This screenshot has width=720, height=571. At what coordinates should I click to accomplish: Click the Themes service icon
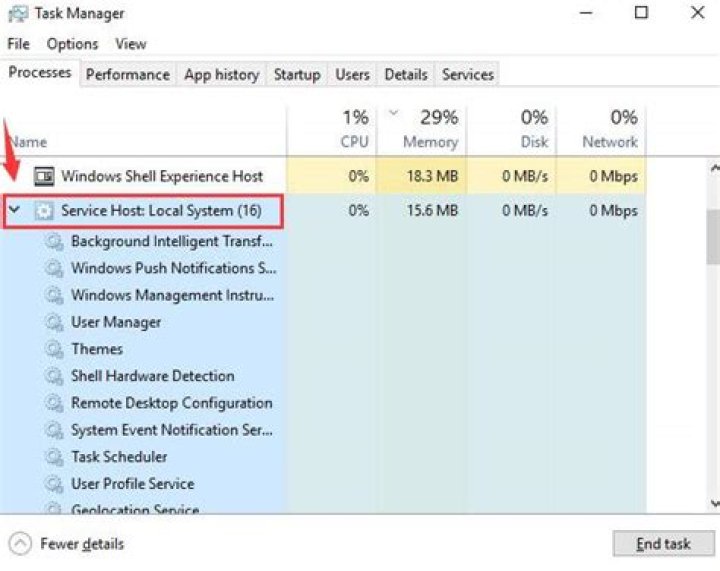click(x=54, y=350)
